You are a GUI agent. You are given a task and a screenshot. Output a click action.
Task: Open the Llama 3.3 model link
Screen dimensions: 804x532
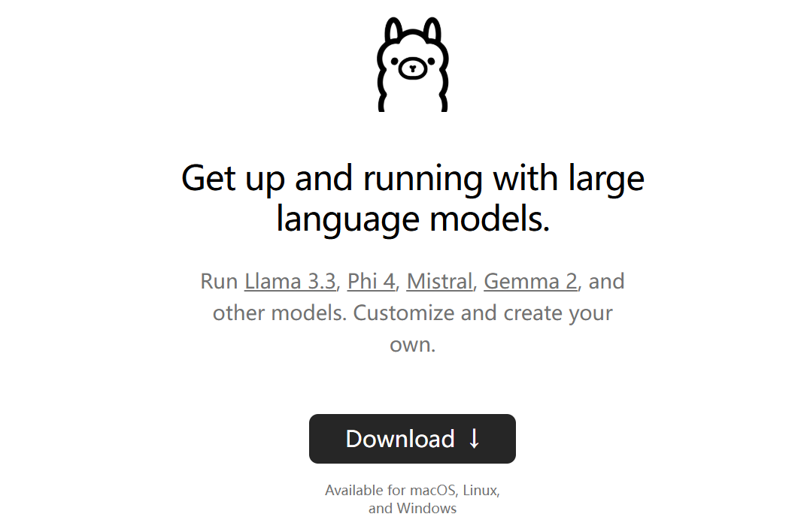click(290, 281)
